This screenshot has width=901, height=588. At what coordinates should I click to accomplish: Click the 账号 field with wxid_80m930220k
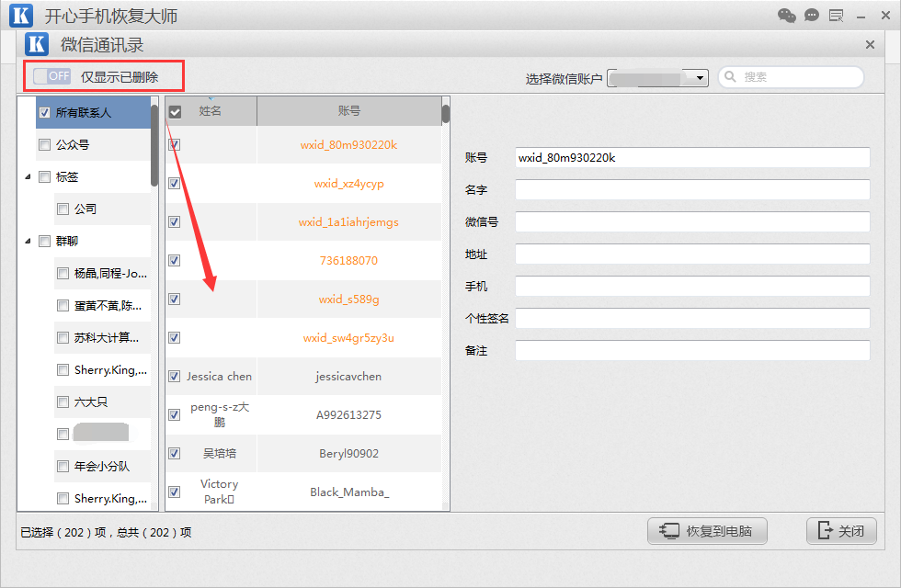692,157
